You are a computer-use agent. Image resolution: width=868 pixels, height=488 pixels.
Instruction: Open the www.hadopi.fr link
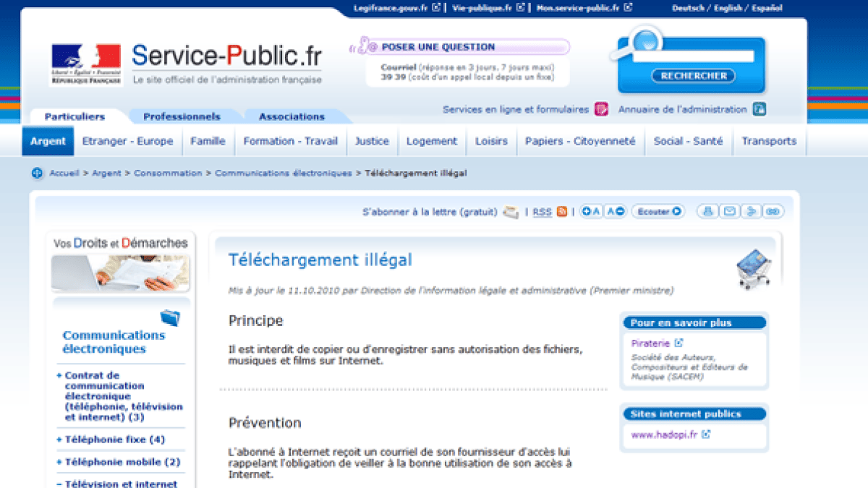click(665, 435)
